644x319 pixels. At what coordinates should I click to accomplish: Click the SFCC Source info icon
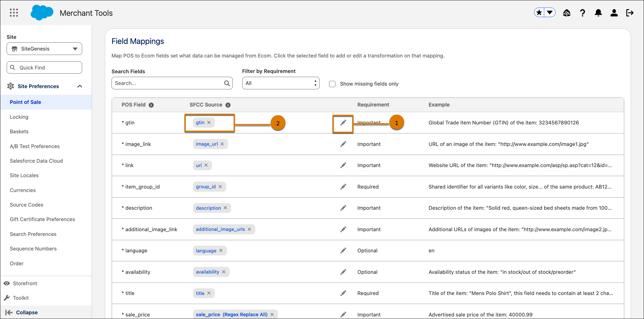(228, 105)
